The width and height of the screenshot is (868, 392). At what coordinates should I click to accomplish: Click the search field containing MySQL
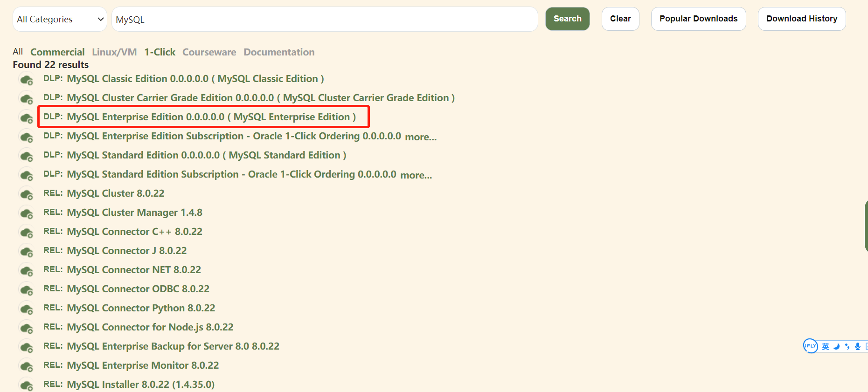pos(325,19)
